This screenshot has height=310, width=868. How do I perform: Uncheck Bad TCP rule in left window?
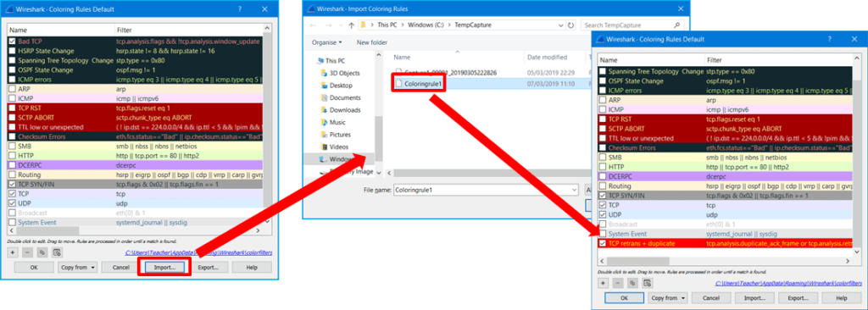13,42
